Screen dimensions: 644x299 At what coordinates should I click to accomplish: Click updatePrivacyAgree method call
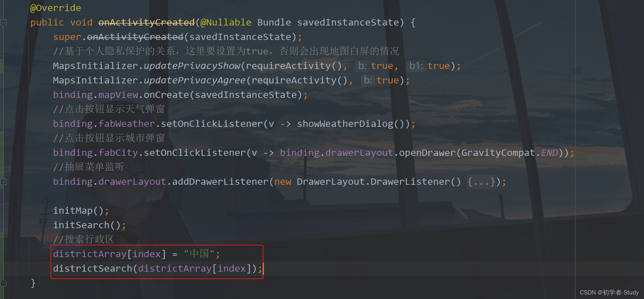click(x=194, y=80)
